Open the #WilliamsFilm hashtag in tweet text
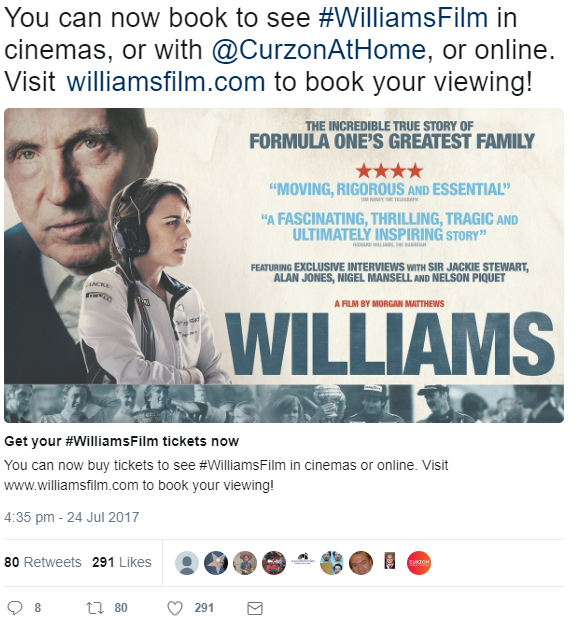 tap(403, 18)
